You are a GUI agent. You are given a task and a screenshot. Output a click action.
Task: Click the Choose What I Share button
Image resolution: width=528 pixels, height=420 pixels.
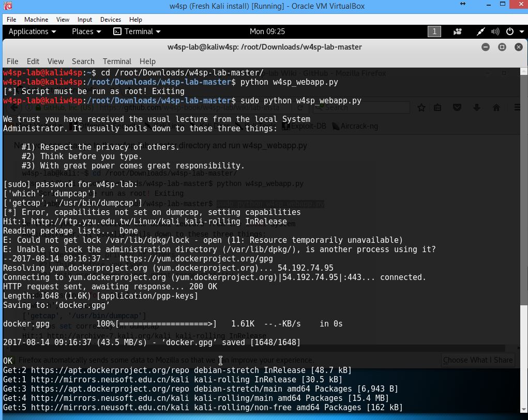point(477,360)
